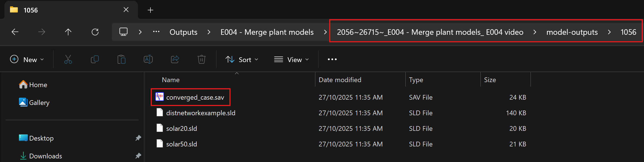Click the Back navigation button
The width and height of the screenshot is (644, 162).
point(15,32)
